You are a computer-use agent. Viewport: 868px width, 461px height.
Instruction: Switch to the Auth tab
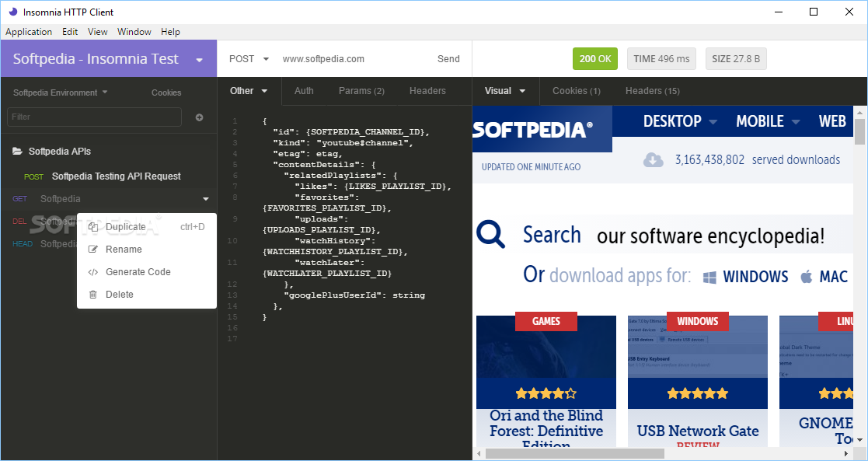point(304,91)
